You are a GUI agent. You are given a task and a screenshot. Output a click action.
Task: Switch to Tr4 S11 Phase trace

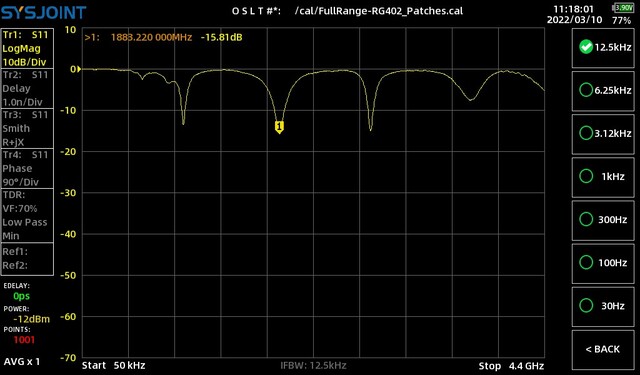coord(27,168)
